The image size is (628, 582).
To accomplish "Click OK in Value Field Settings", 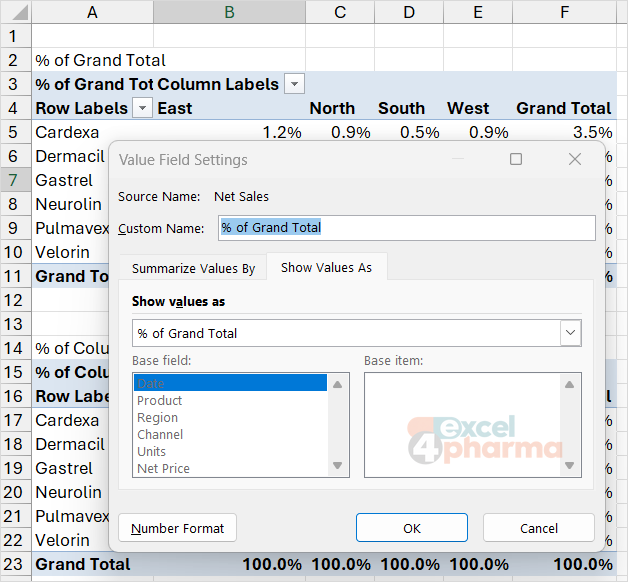I will point(412,528).
